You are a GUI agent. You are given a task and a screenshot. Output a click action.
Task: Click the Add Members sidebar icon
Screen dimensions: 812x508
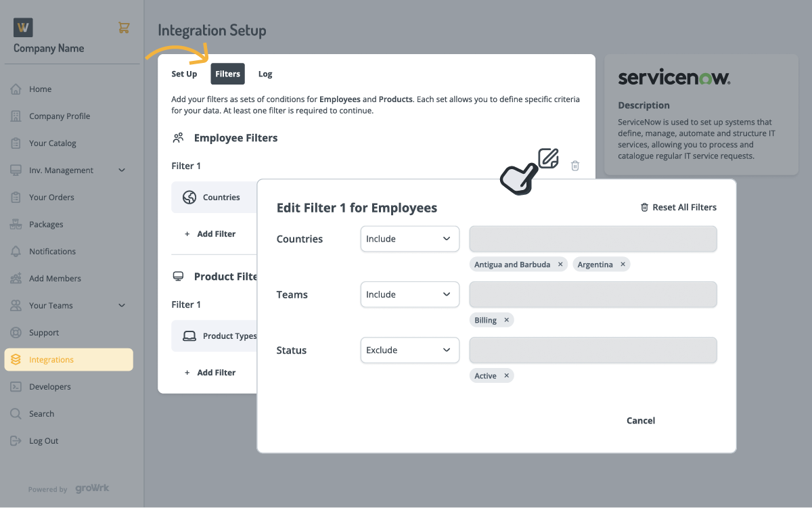[15, 278]
